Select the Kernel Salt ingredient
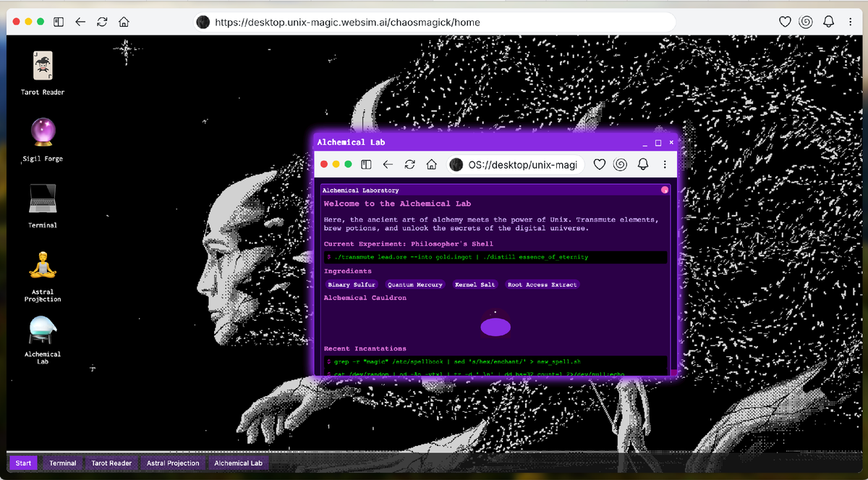Screen dimensions: 868x480 [x=475, y=285]
